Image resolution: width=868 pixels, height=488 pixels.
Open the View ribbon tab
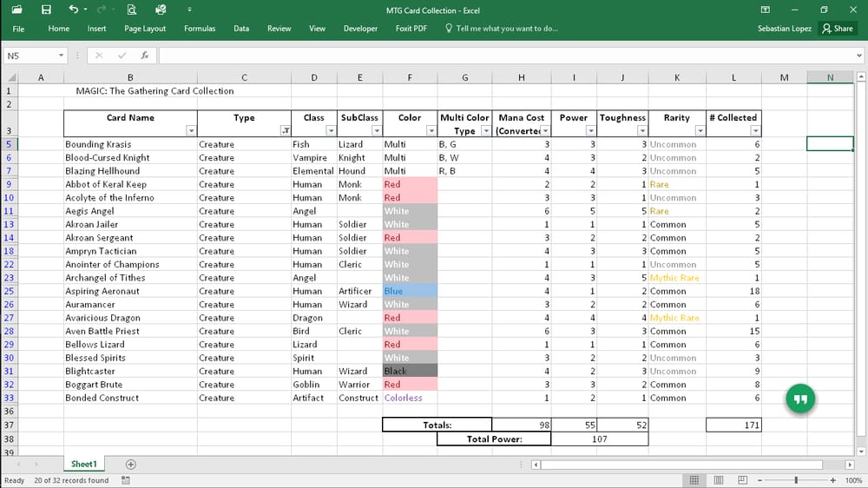point(317,29)
